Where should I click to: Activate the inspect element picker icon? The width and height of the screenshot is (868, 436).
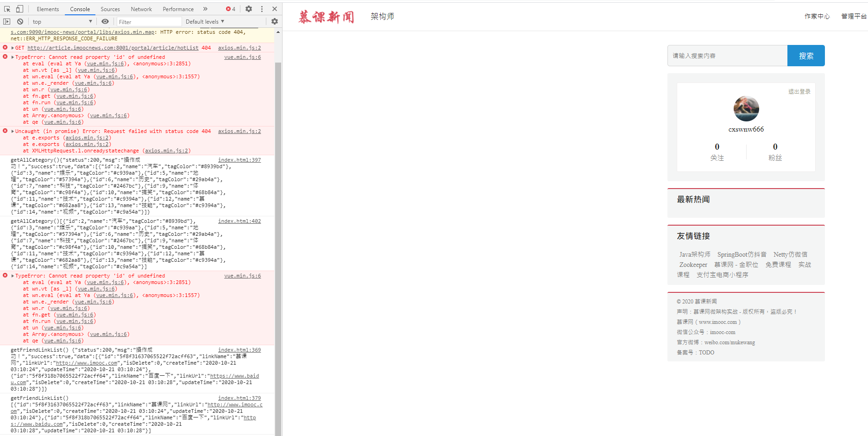point(7,9)
